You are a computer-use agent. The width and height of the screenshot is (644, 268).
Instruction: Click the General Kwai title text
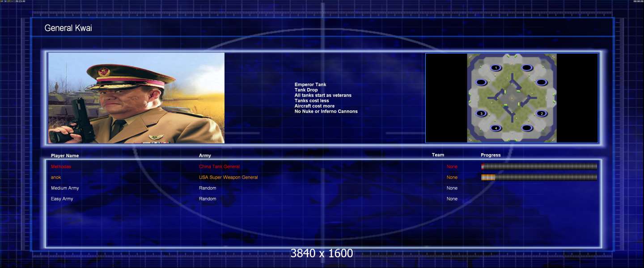68,28
